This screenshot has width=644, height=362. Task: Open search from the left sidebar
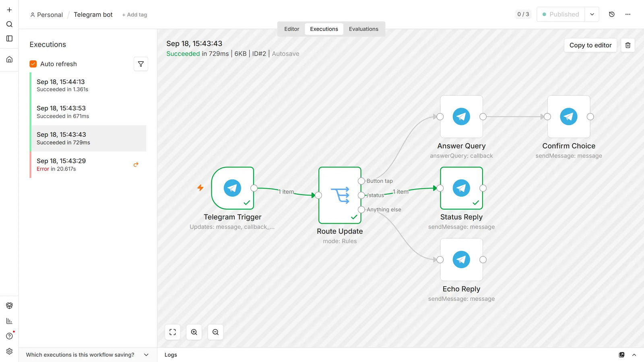pos(9,24)
